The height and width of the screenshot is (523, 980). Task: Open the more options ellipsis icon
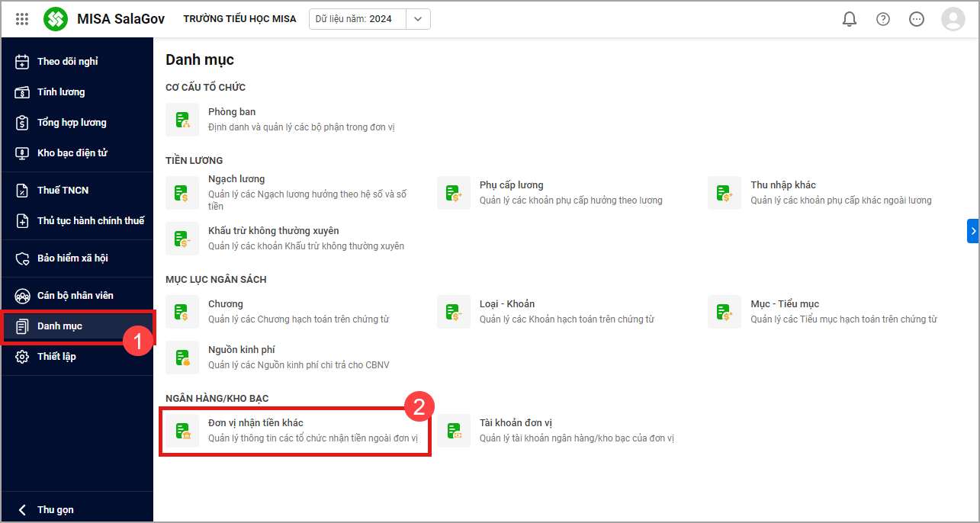[917, 19]
